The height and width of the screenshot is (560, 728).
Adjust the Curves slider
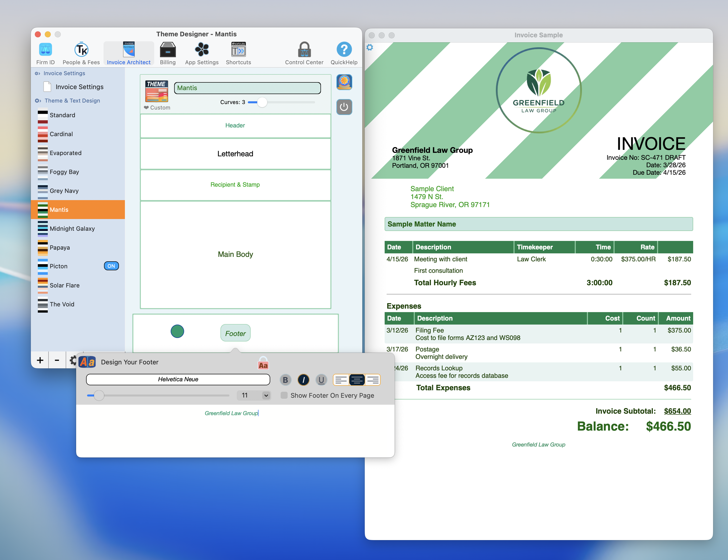[262, 102]
